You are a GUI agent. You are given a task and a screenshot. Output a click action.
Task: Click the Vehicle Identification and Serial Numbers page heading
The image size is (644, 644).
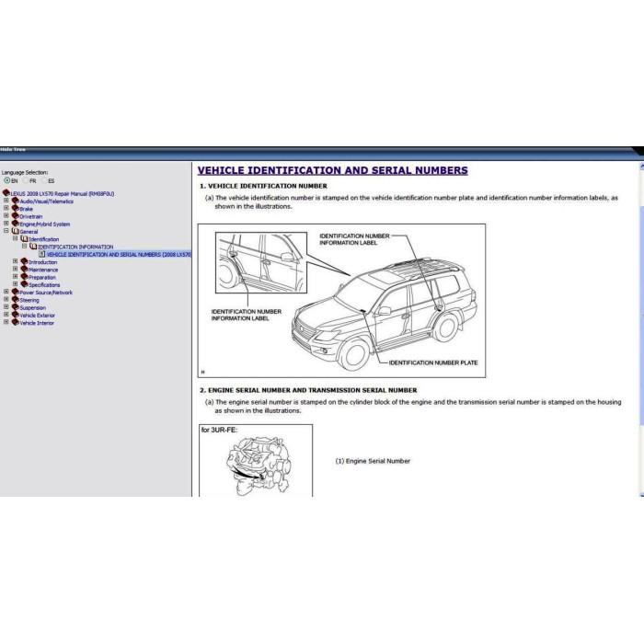click(333, 170)
